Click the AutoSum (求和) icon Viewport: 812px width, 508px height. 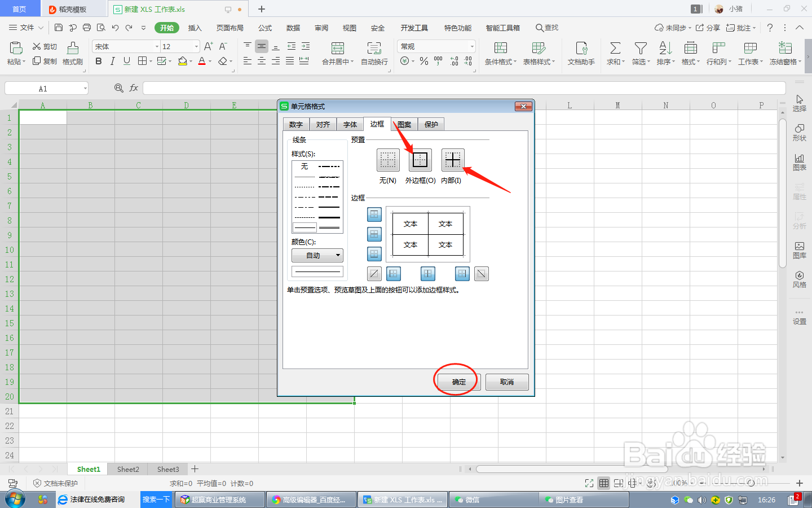(x=615, y=48)
